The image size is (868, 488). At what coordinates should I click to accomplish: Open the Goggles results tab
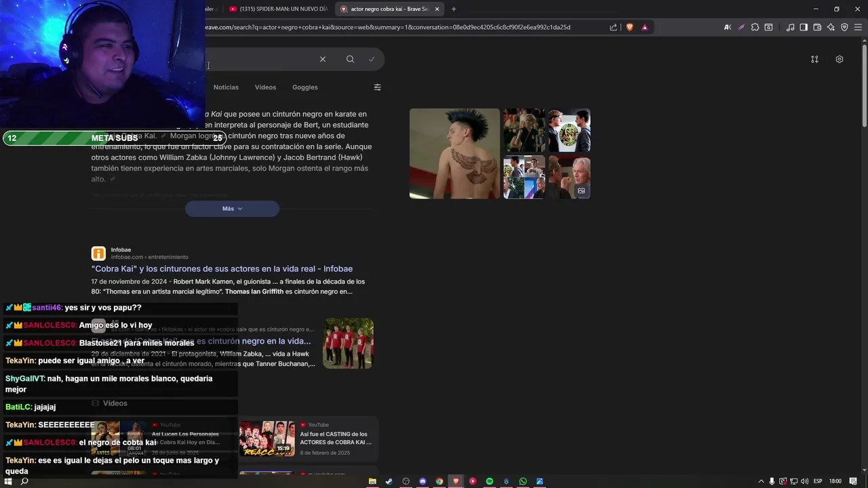[x=304, y=87]
